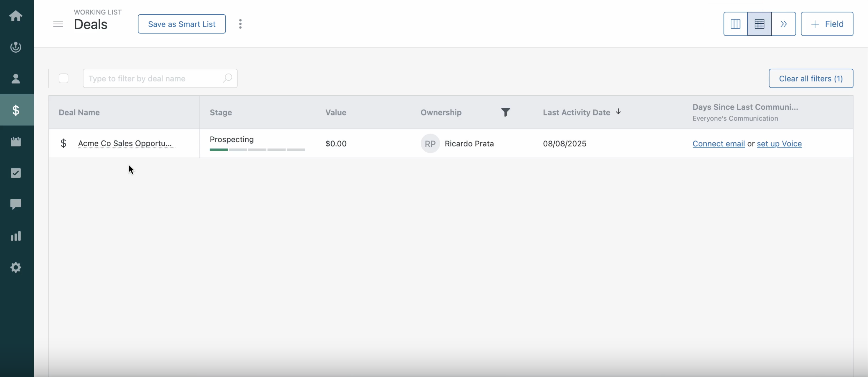The width and height of the screenshot is (868, 377).
Task: Click the filter funnel icon on Ownership
Action: [506, 112]
